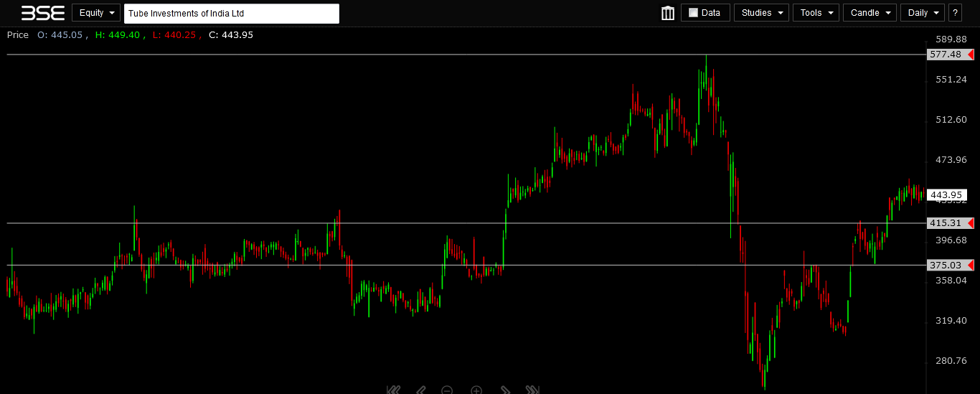Zoom out with the minus icon
This screenshot has width=980, height=394.
pyautogui.click(x=447, y=390)
